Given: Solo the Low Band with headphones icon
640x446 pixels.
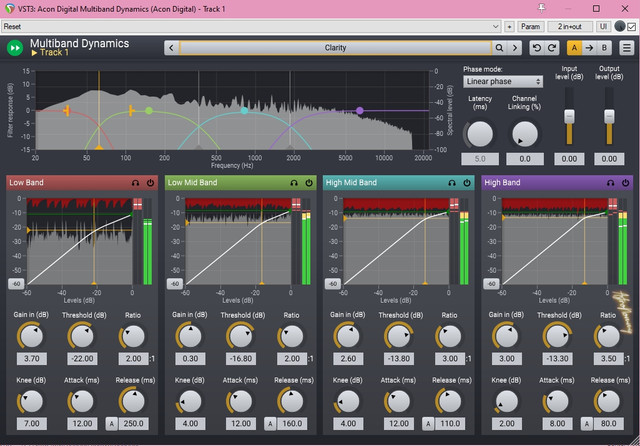Looking at the screenshot, I should click(x=136, y=183).
